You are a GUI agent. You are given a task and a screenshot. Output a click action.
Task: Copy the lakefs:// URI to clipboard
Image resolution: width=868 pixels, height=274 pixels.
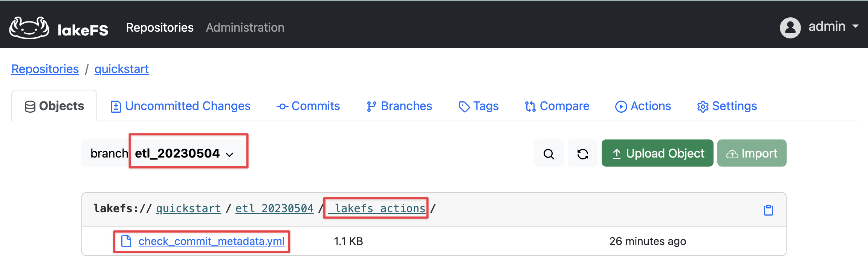point(768,210)
